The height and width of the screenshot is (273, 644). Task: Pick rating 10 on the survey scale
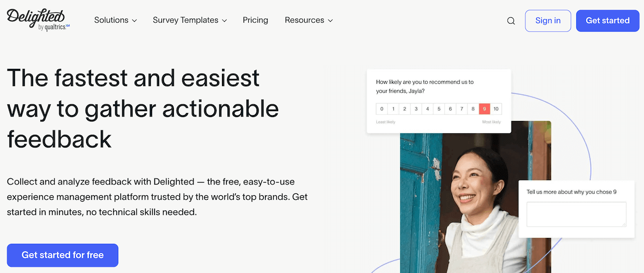[x=496, y=109]
